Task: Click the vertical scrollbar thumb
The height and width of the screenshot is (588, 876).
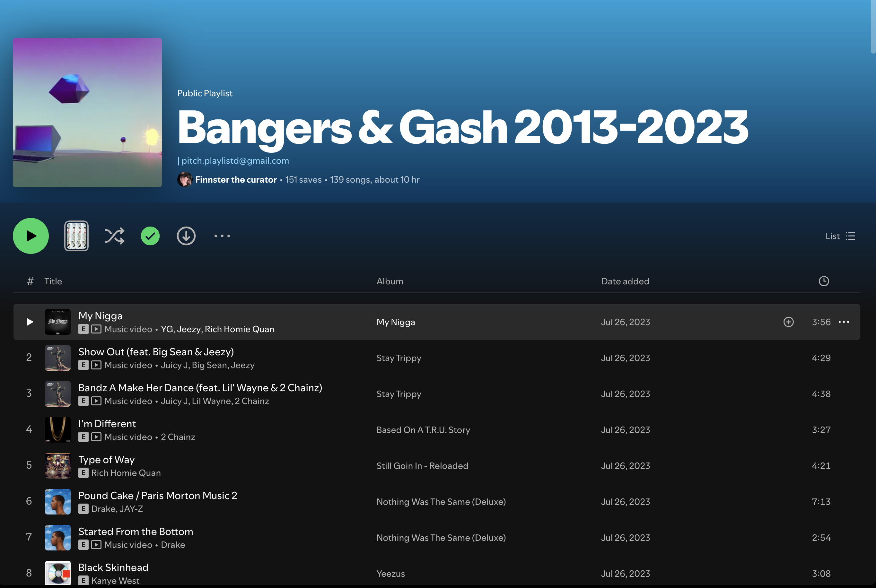Action: (873, 26)
